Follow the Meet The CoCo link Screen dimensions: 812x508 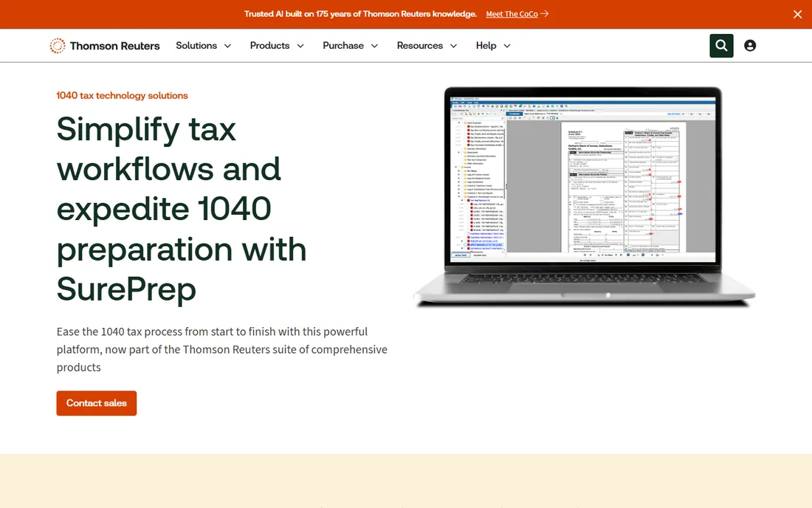tap(512, 14)
